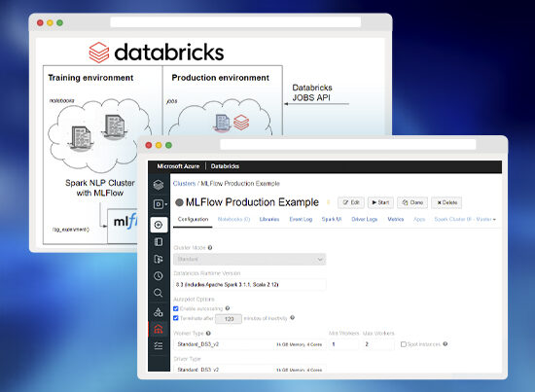Viewport: 535px width, 392px height.
Task: Click the Clone cluster button
Action: click(412, 202)
